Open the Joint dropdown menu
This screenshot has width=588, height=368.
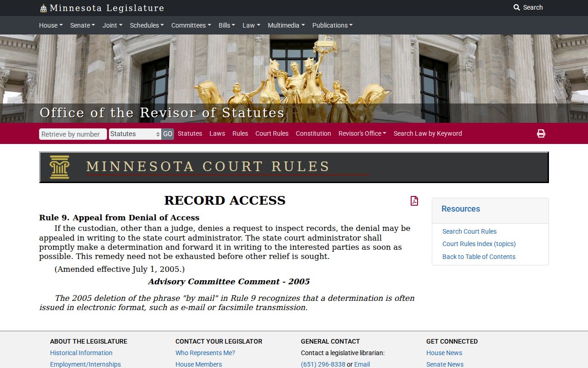tap(113, 25)
